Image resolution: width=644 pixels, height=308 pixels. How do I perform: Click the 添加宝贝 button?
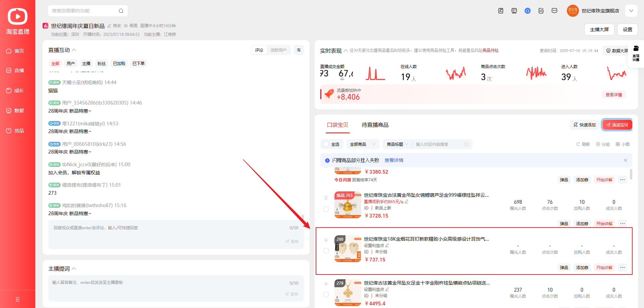[617, 125]
